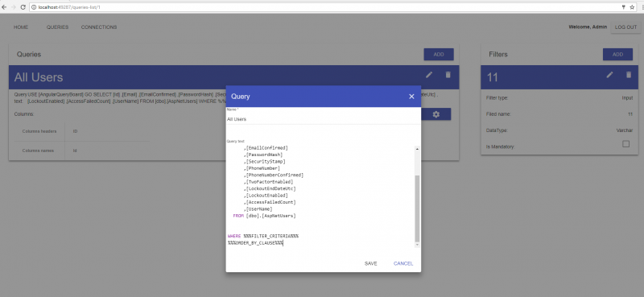Viewport: 644px width, 297px height.
Task: Close the Query dialog with the X
Action: pyautogui.click(x=411, y=97)
